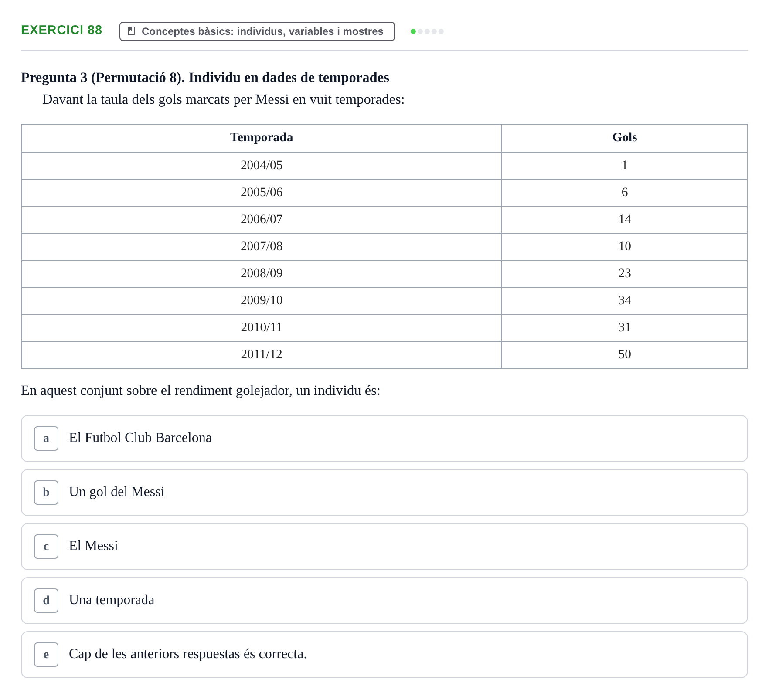Click the book icon in topic tag
The image size is (769, 700).
(131, 31)
